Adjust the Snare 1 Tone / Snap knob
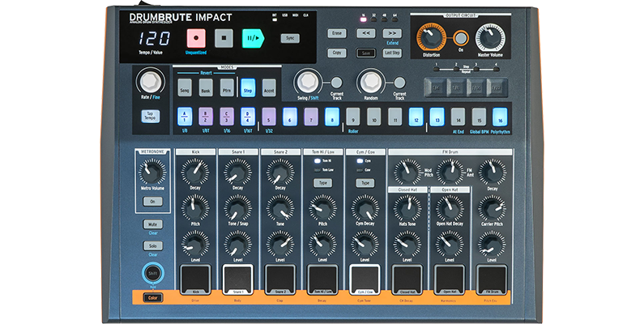Image resolution: width=644 pixels, height=324 pixels. 238,208
